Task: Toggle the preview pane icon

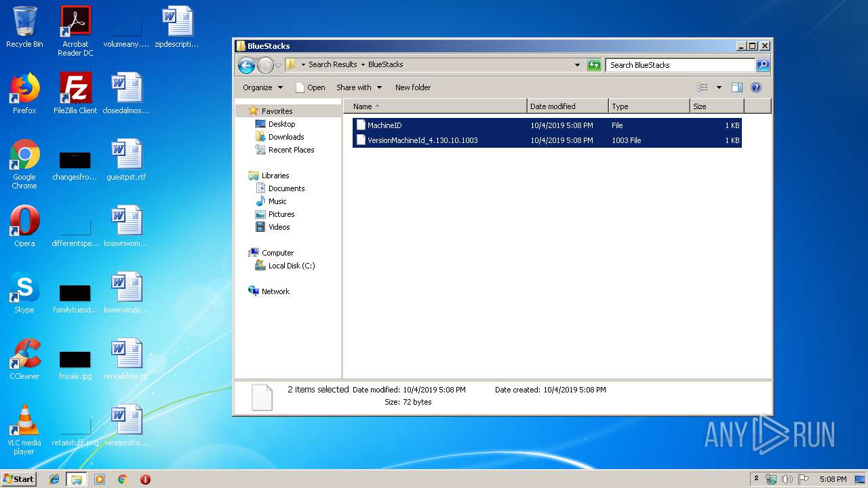Action: [737, 87]
